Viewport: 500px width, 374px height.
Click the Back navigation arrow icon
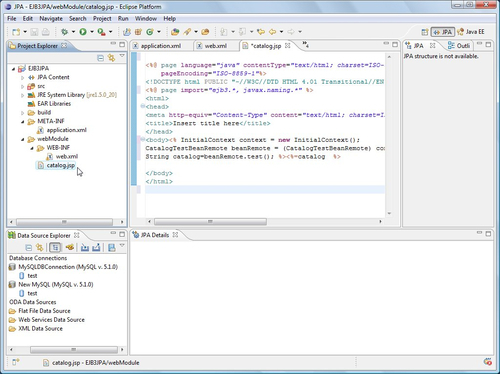[x=273, y=32]
